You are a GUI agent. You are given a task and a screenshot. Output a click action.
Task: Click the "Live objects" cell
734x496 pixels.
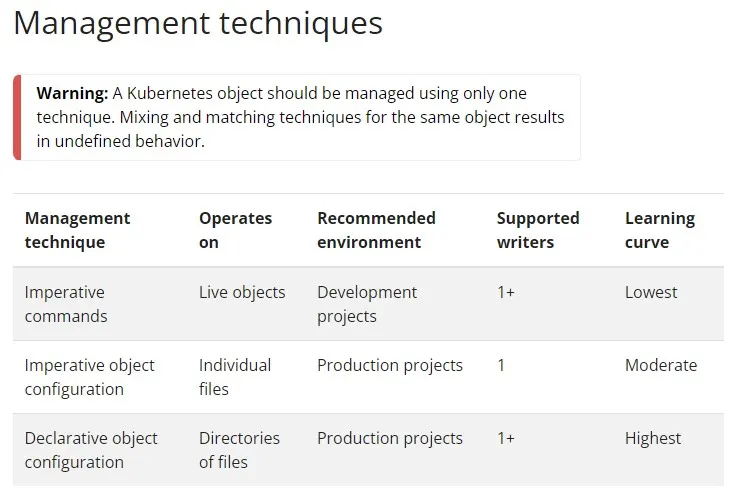[242, 292]
